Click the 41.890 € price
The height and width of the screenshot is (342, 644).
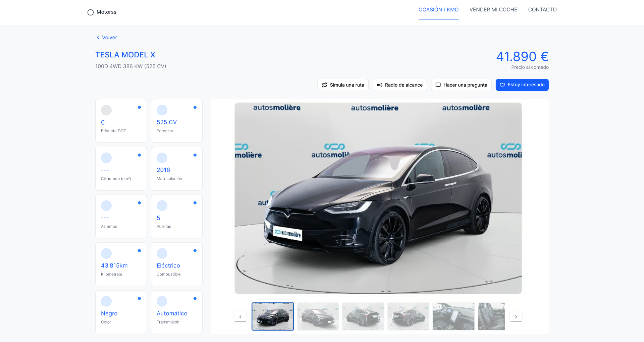click(x=522, y=57)
